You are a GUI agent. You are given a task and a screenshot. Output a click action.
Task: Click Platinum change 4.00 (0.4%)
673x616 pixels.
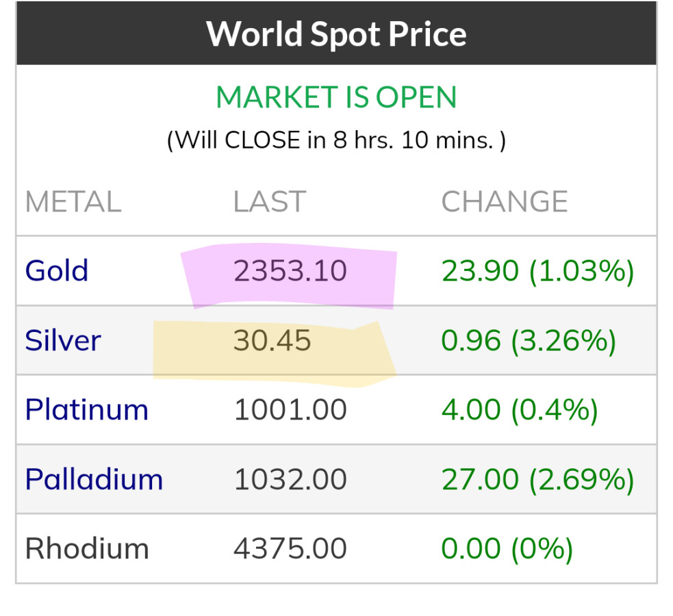click(x=520, y=410)
